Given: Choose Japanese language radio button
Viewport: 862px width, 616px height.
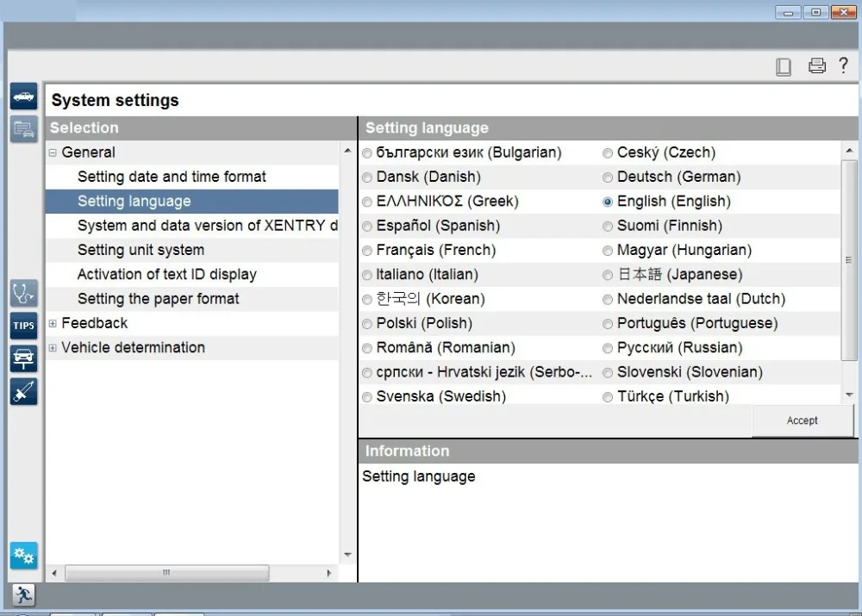Looking at the screenshot, I should click(608, 275).
